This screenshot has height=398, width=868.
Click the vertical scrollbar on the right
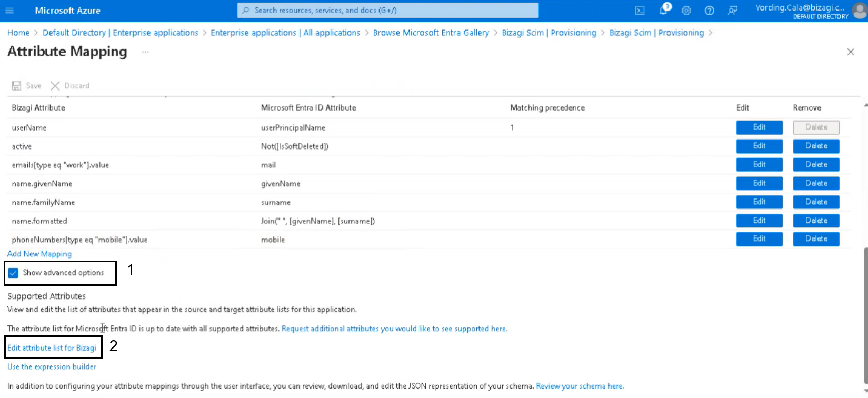click(x=865, y=316)
